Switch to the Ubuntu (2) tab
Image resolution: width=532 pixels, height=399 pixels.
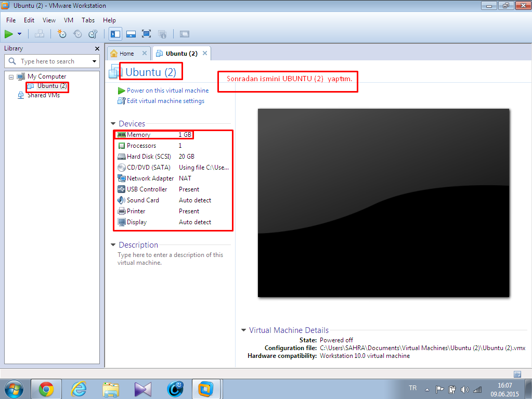coord(181,54)
